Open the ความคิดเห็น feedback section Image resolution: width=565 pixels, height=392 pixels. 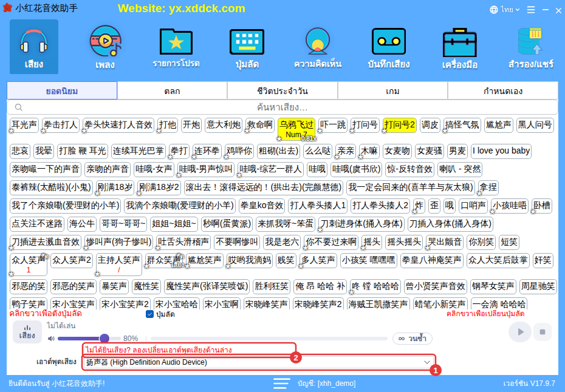[x=318, y=47]
